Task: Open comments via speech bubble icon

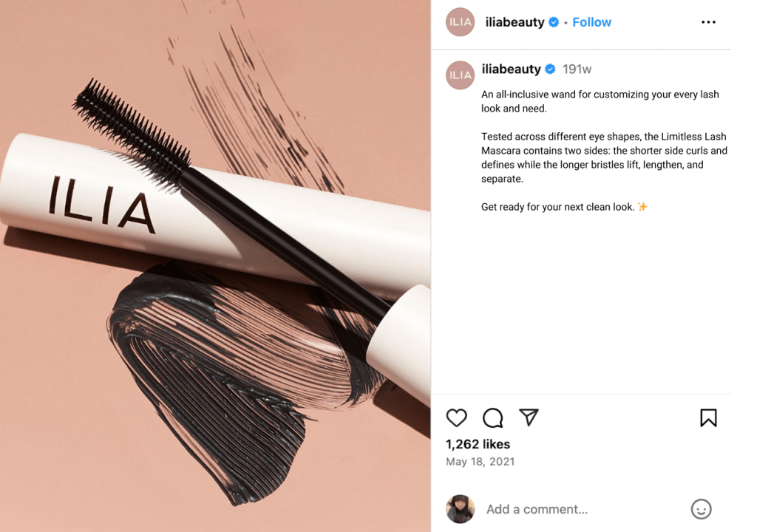Action: [492, 417]
